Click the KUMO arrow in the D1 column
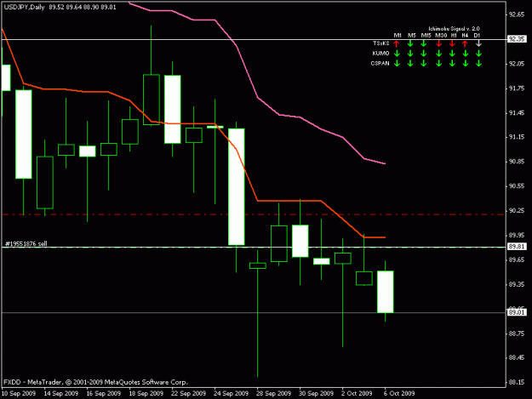 tap(478, 54)
